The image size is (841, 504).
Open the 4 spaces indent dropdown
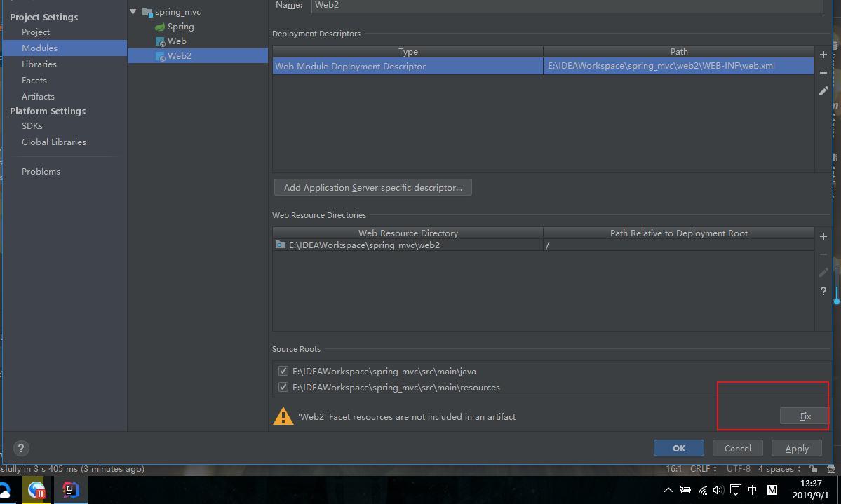pyautogui.click(x=780, y=469)
